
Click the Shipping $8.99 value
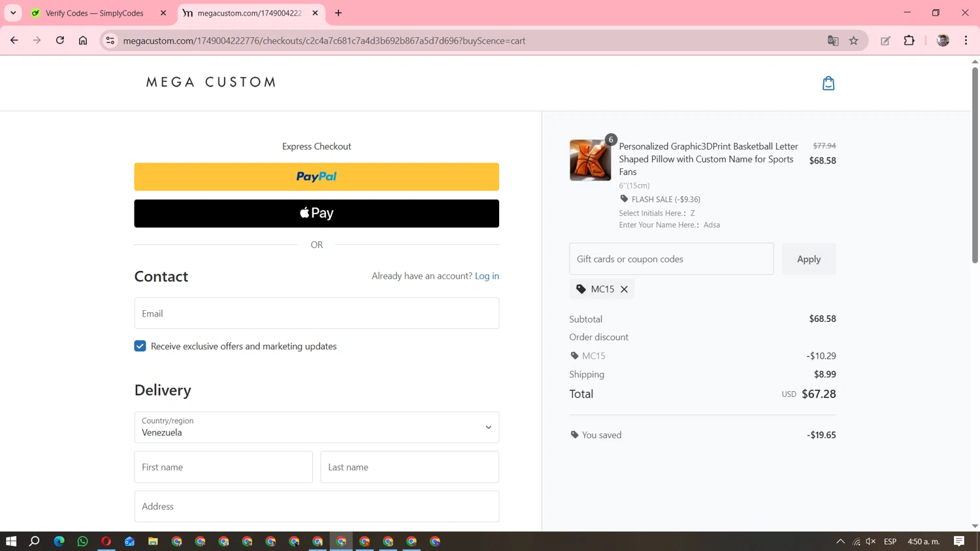click(825, 374)
